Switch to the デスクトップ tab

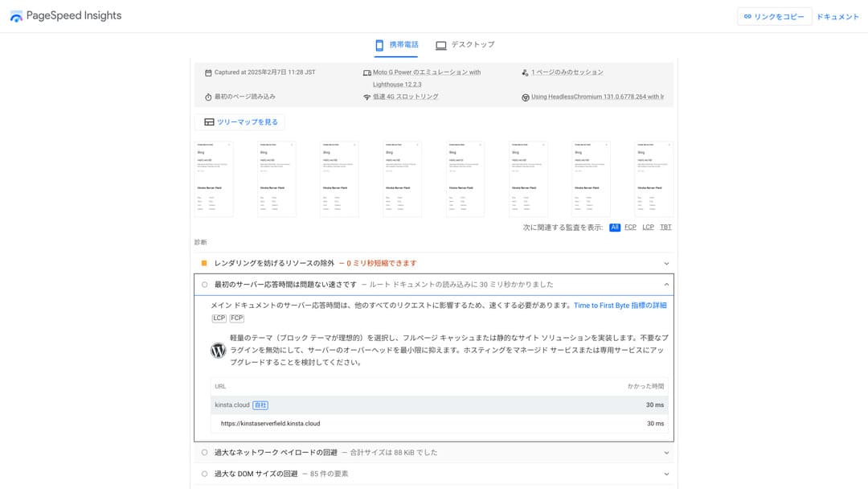(465, 45)
